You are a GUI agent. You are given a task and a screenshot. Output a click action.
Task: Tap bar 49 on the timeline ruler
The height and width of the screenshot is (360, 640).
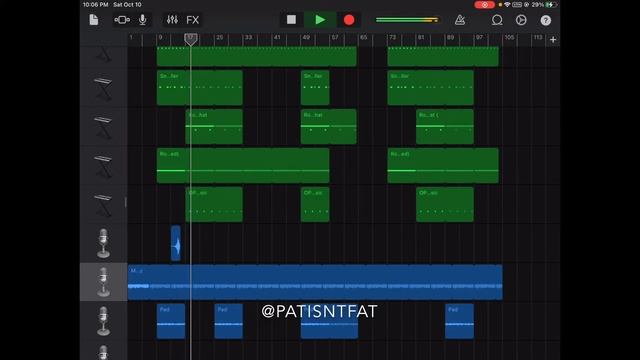coord(306,38)
